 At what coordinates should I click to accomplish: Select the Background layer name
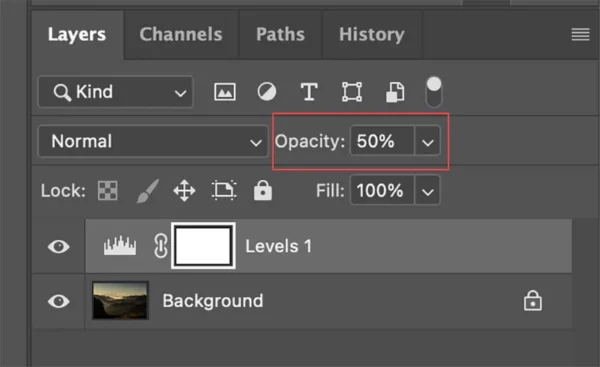pos(213,301)
